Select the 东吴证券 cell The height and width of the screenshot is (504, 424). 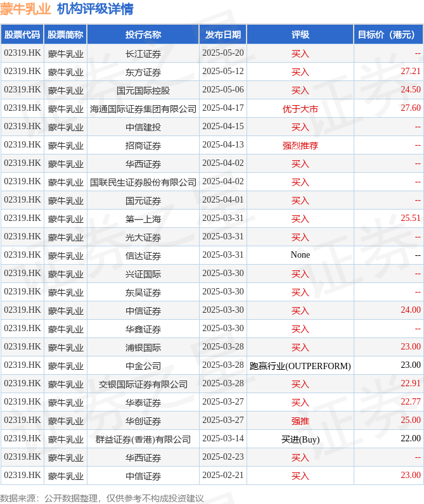pyautogui.click(x=143, y=292)
